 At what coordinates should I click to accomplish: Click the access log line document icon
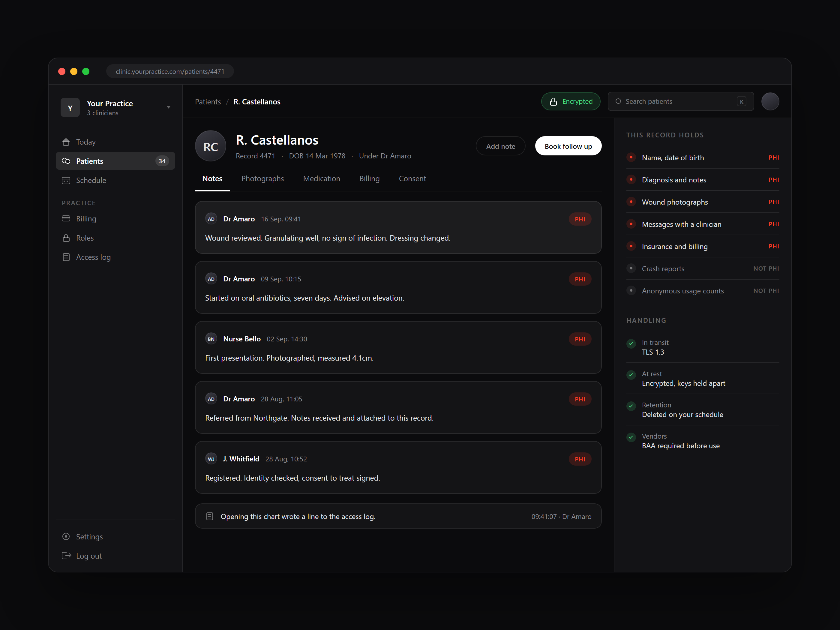[x=210, y=517]
